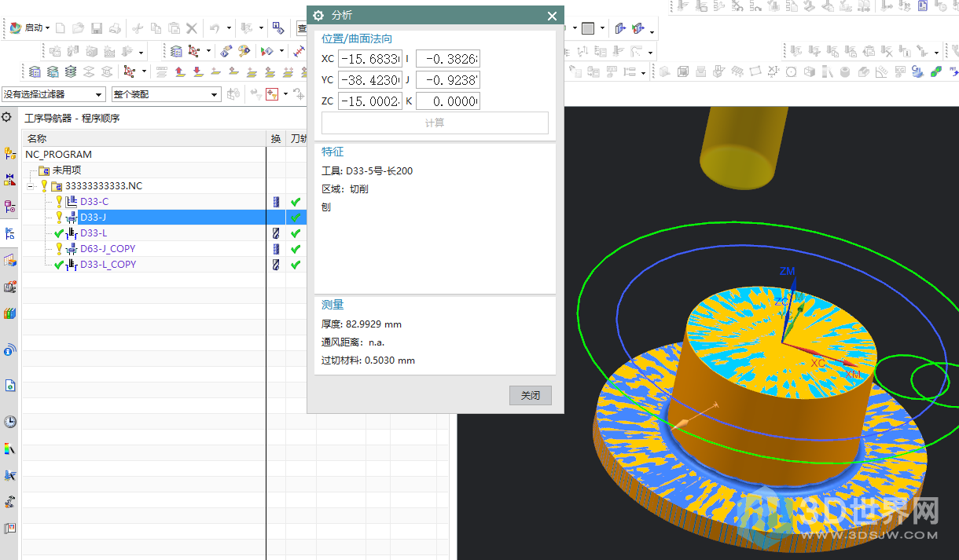
Task: Click the 计算 button in analysis dialog
Action: (435, 123)
